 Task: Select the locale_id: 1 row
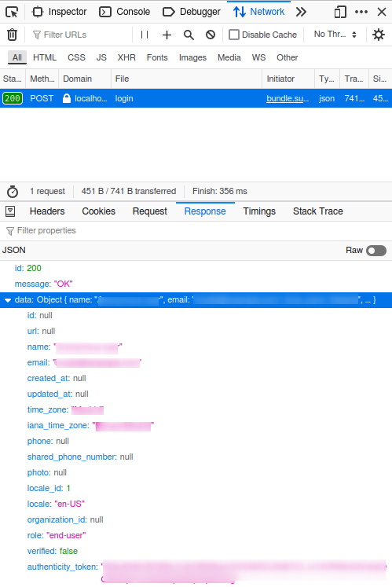(x=196, y=488)
